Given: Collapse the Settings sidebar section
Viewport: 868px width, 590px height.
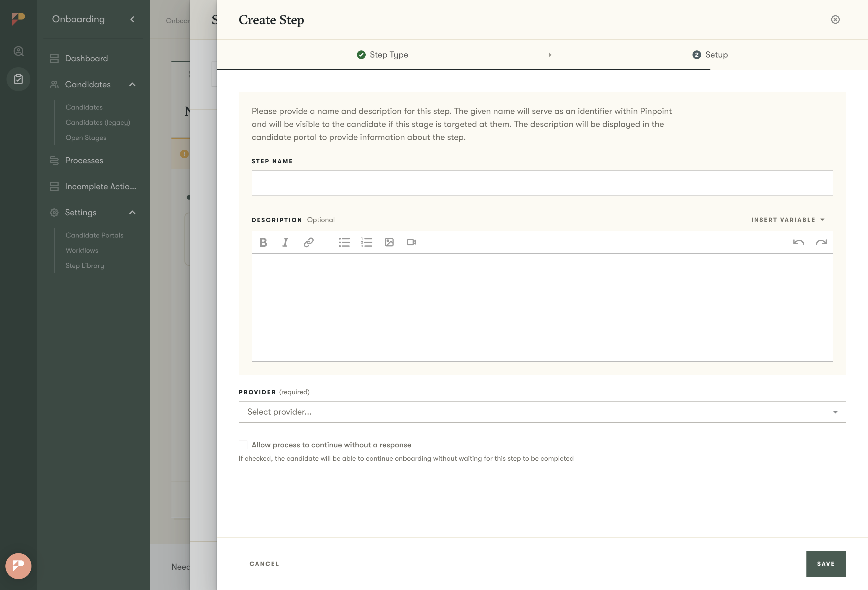Looking at the screenshot, I should 132,213.
